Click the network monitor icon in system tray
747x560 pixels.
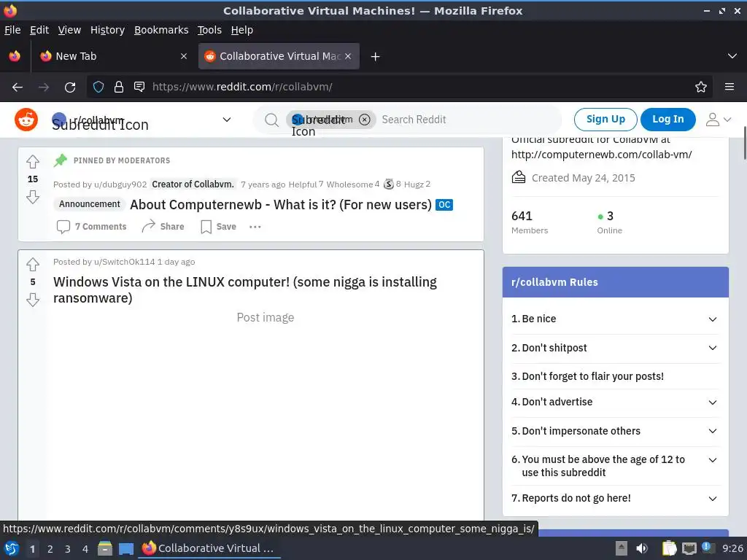pyautogui.click(x=689, y=548)
